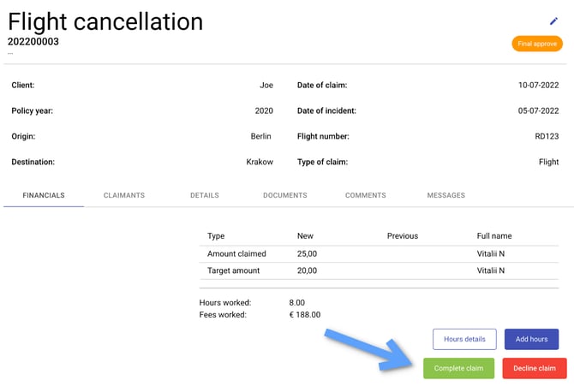Viewport: 574px width, 392px height.
Task: Click the claim number 202200003
Action: (x=33, y=41)
